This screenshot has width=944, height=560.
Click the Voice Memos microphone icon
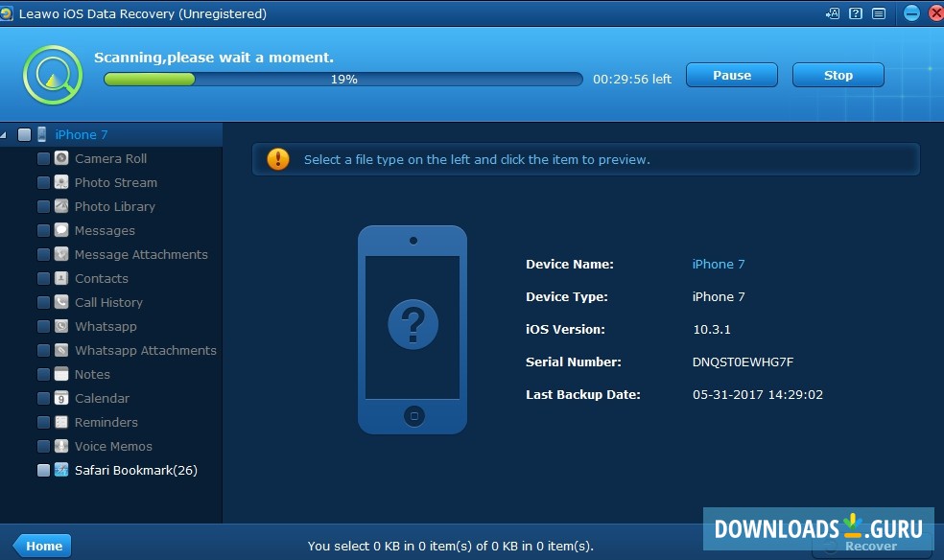point(61,446)
